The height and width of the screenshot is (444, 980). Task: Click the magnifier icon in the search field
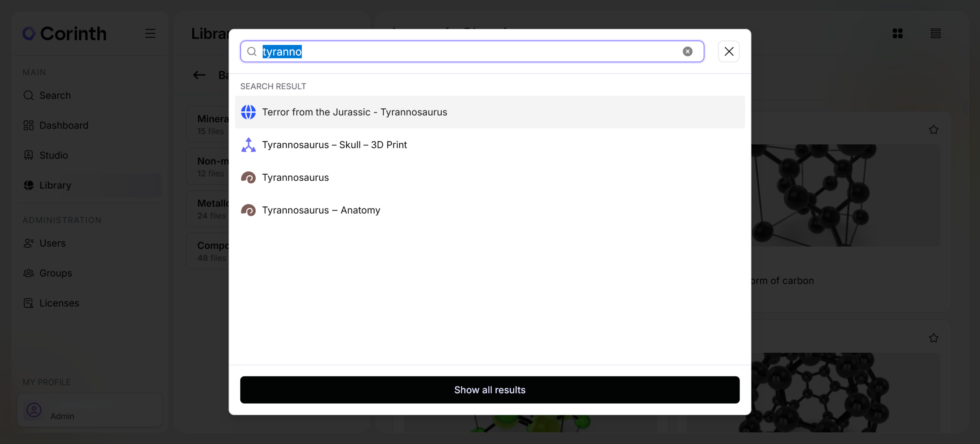coord(251,51)
